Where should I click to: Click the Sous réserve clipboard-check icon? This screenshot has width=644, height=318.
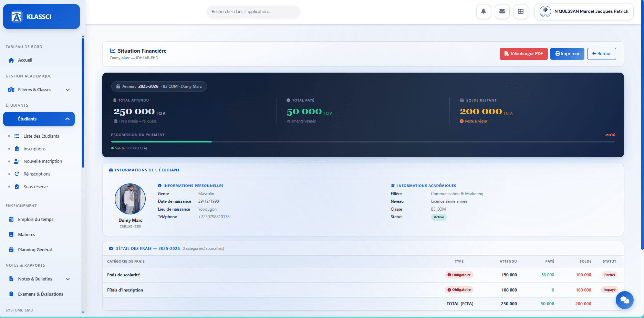pos(17,187)
